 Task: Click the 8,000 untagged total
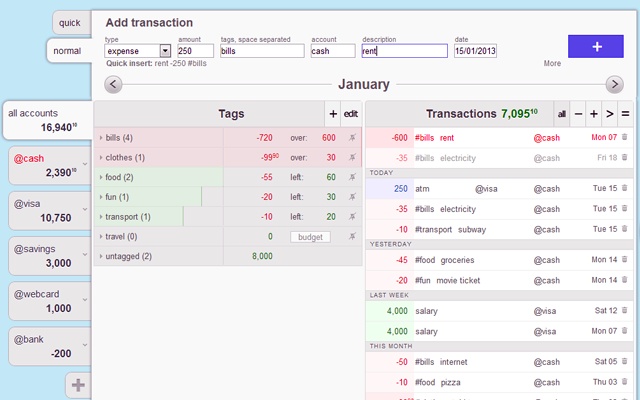click(x=262, y=256)
